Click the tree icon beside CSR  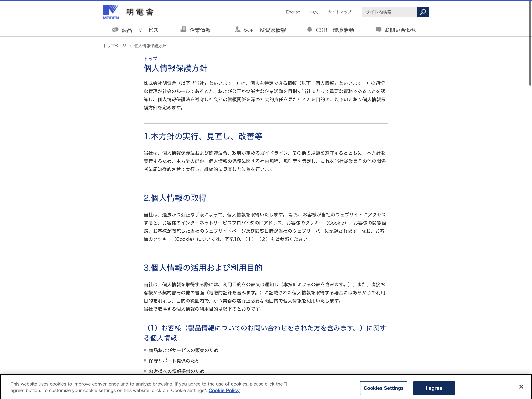pos(310,30)
